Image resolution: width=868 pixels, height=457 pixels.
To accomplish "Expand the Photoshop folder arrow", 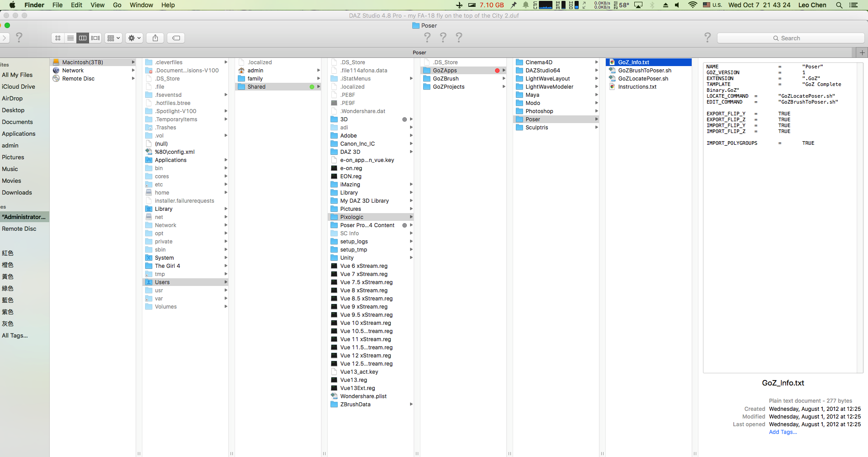I will (x=596, y=111).
